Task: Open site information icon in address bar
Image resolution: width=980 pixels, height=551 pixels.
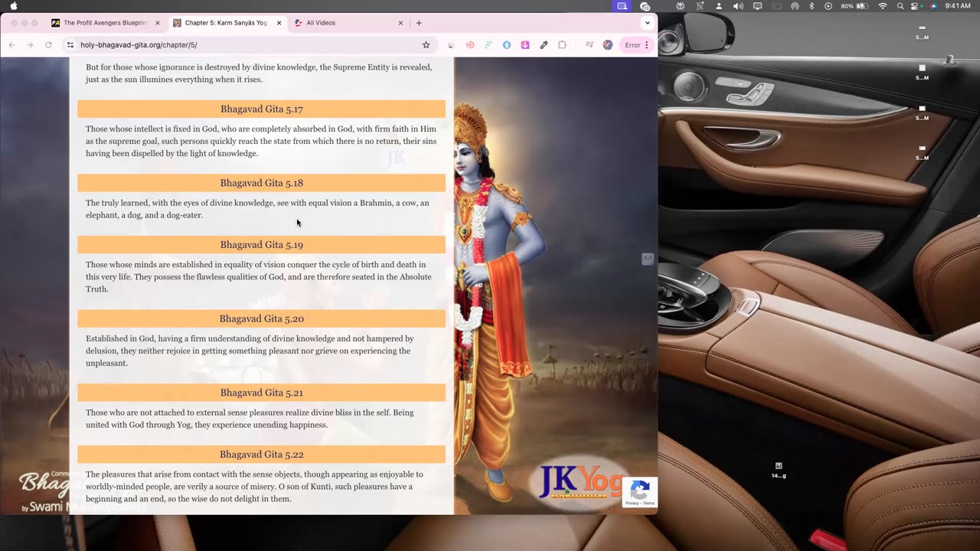Action: 70,45
